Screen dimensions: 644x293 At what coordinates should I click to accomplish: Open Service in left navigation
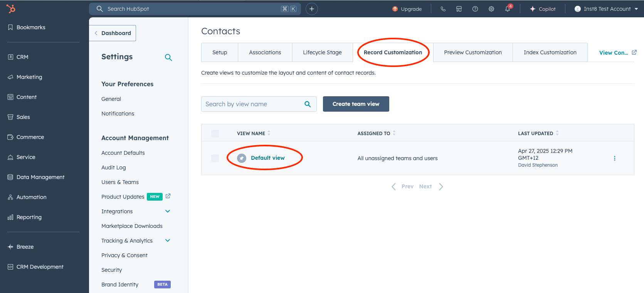pyautogui.click(x=22, y=157)
